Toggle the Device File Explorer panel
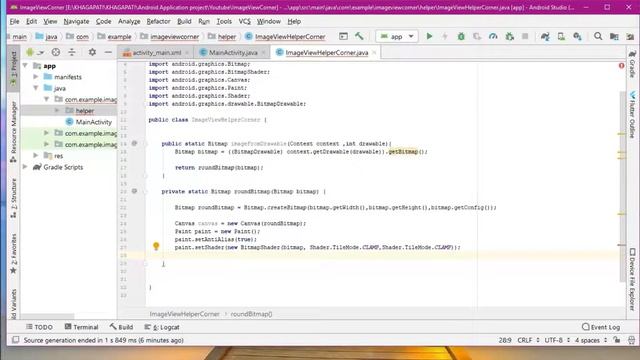Image resolution: width=640 pixels, height=360 pixels. (x=632, y=280)
